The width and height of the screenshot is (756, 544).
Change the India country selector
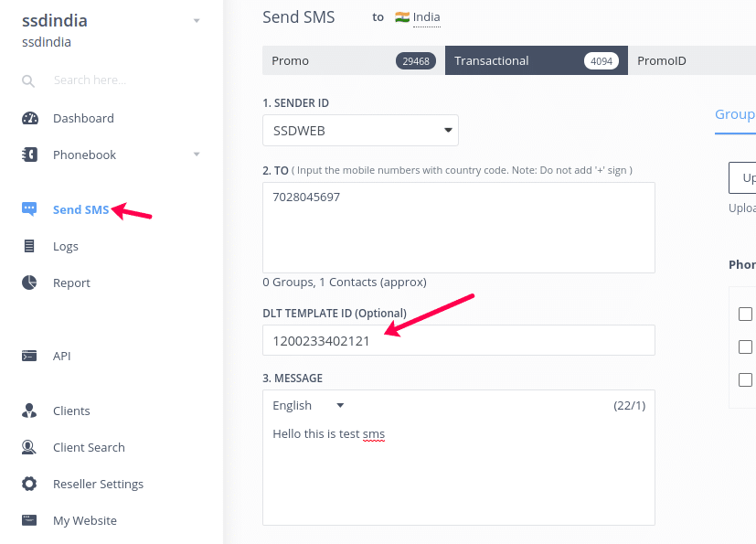point(426,17)
